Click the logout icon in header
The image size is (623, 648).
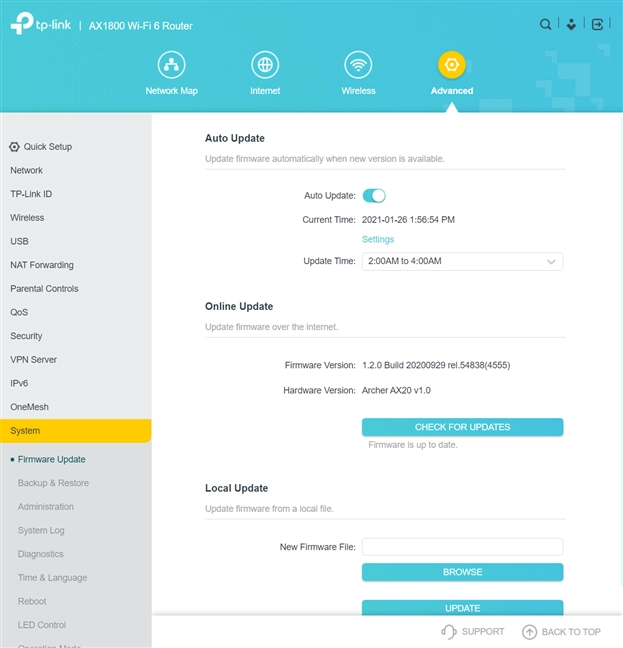click(x=597, y=24)
